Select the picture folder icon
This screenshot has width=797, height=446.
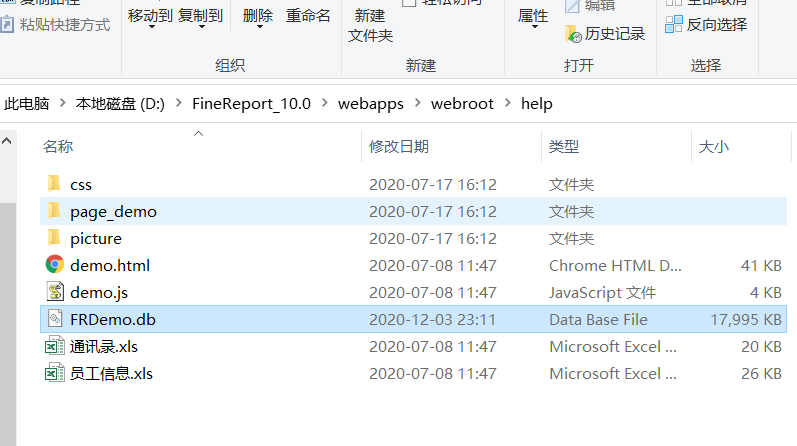click(x=54, y=237)
